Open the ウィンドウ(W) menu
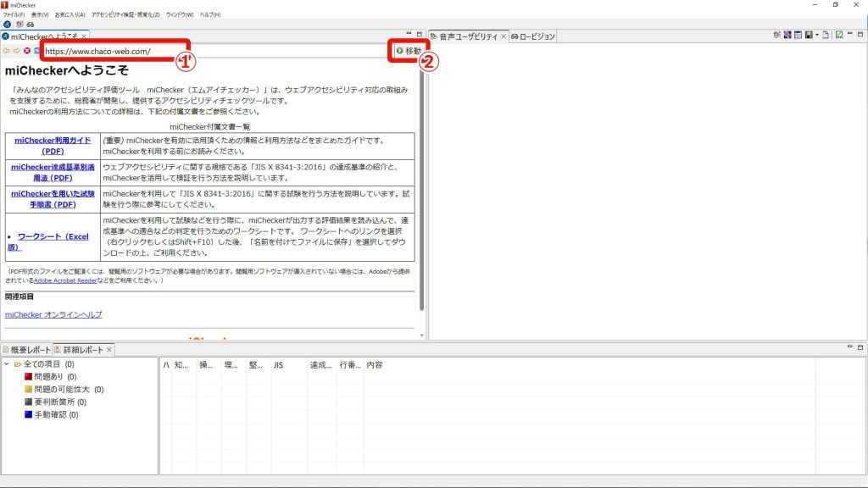This screenshot has height=488, width=868. click(180, 15)
